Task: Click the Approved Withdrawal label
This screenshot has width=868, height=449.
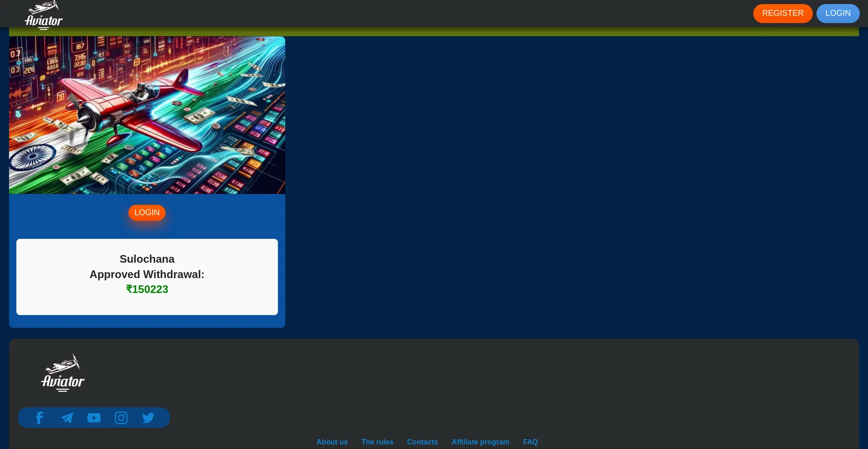Action: (147, 274)
